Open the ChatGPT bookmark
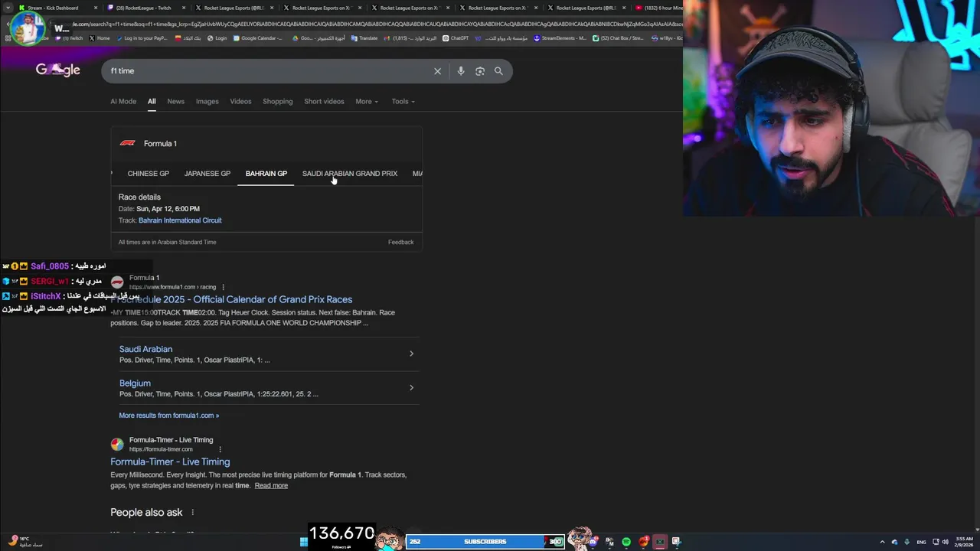This screenshot has height=551, width=980. coord(456,38)
